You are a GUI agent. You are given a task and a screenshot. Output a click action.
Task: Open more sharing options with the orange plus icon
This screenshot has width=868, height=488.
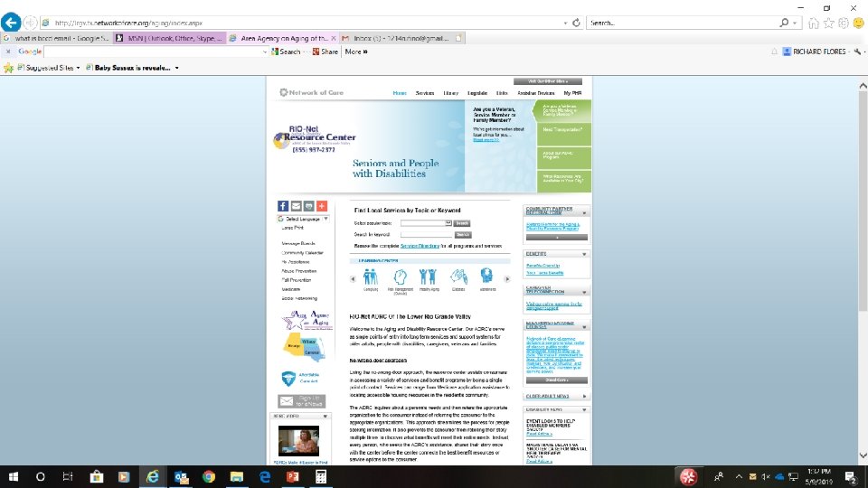(322, 206)
